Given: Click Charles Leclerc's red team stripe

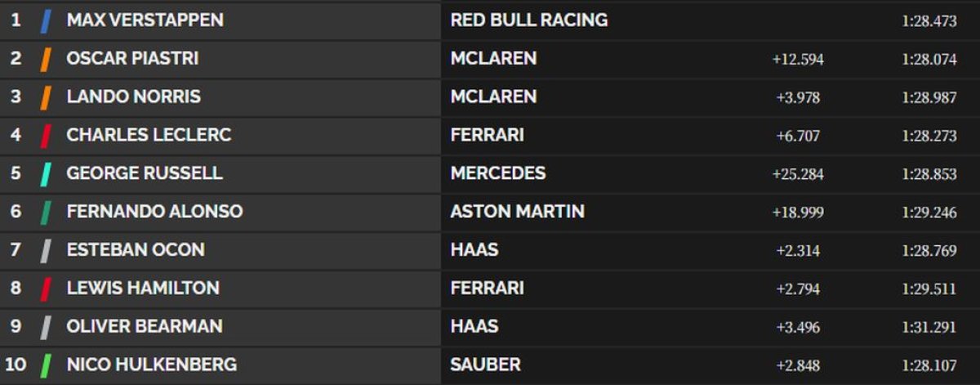Looking at the screenshot, I should click(47, 135).
